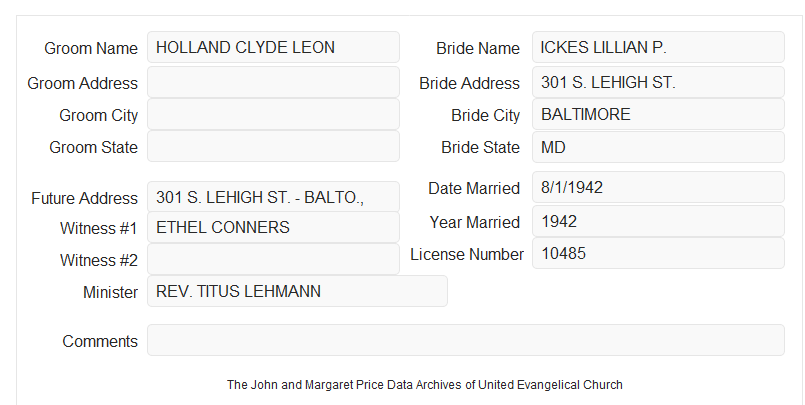Select the empty Groom Address field

273,82
